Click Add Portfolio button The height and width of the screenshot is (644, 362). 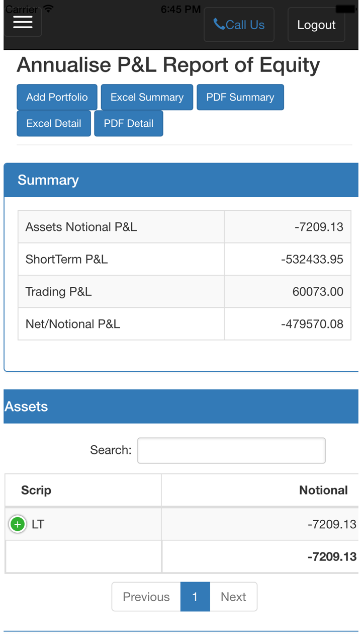[x=57, y=97]
